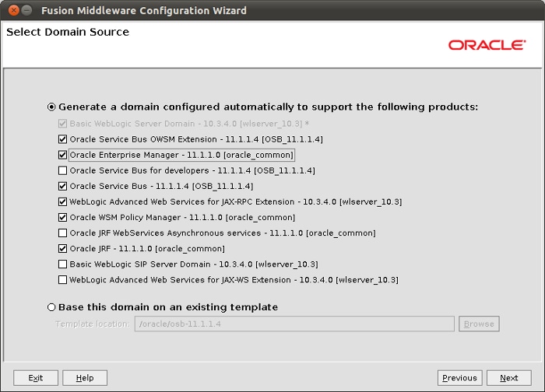Uncheck Oracle Service Bus 11.1.1.4 checkbox
The height and width of the screenshot is (392, 545).
[x=63, y=186]
